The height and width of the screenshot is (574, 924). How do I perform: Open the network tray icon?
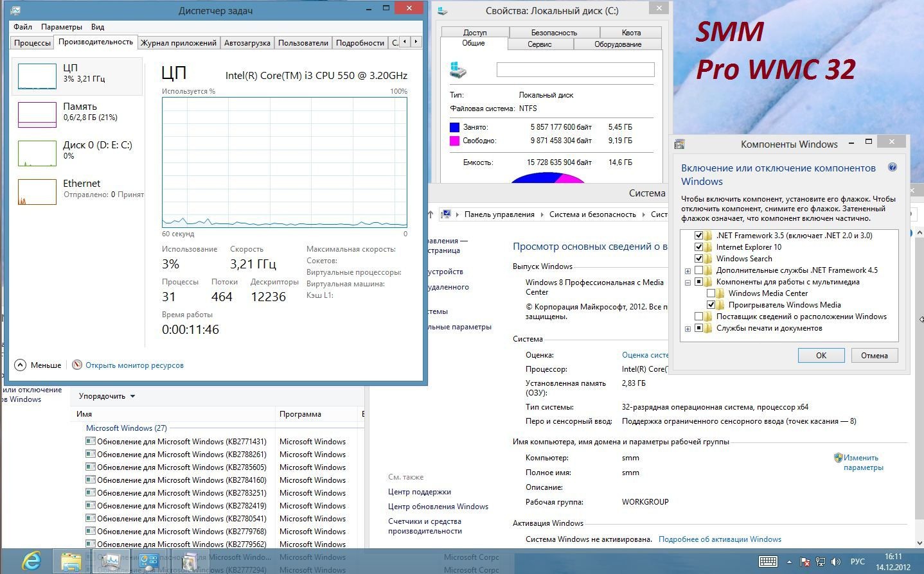pyautogui.click(x=821, y=562)
